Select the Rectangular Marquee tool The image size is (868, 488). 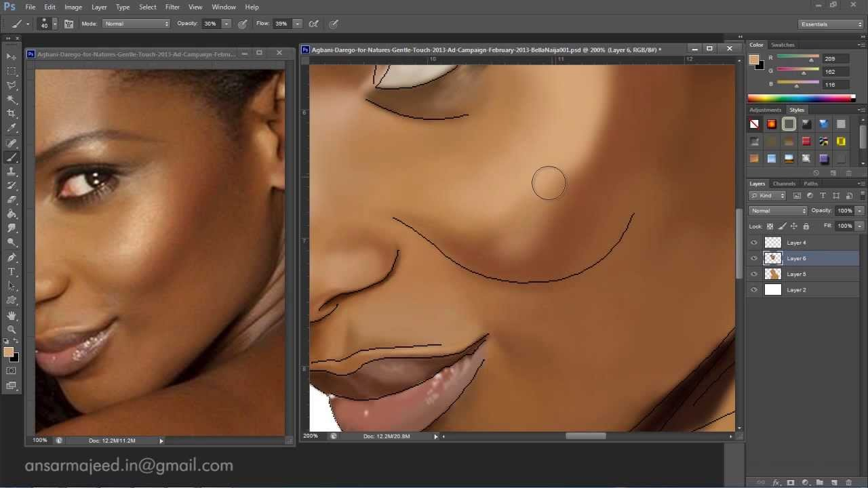pos(12,71)
